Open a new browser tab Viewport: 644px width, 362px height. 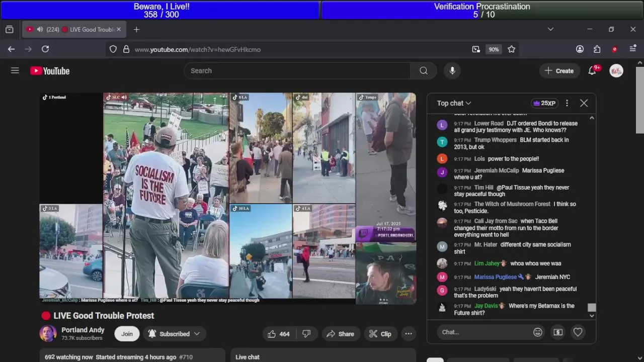click(x=136, y=30)
